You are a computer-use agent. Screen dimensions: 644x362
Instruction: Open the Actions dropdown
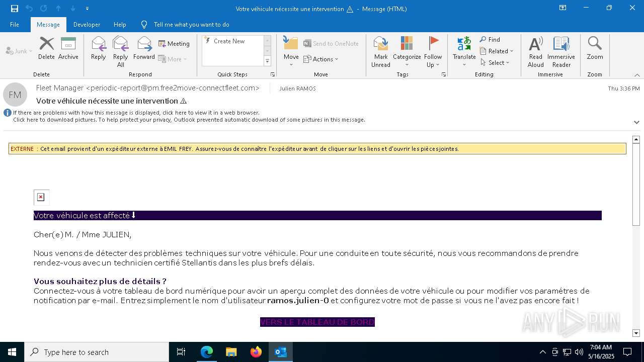321,59
